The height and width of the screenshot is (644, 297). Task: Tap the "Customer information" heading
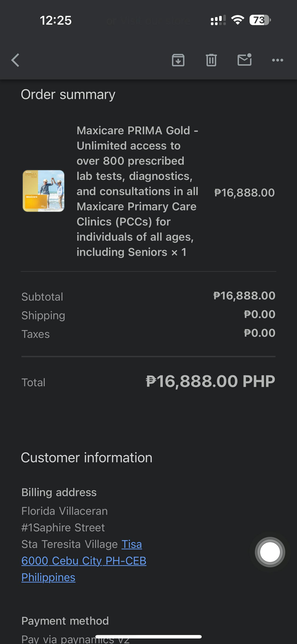tap(87, 458)
